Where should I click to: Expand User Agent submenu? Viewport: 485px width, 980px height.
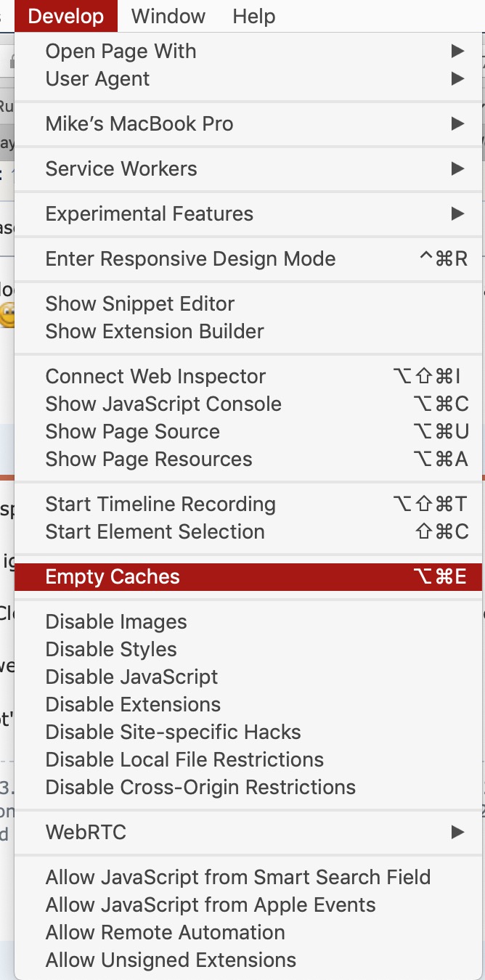[x=248, y=79]
